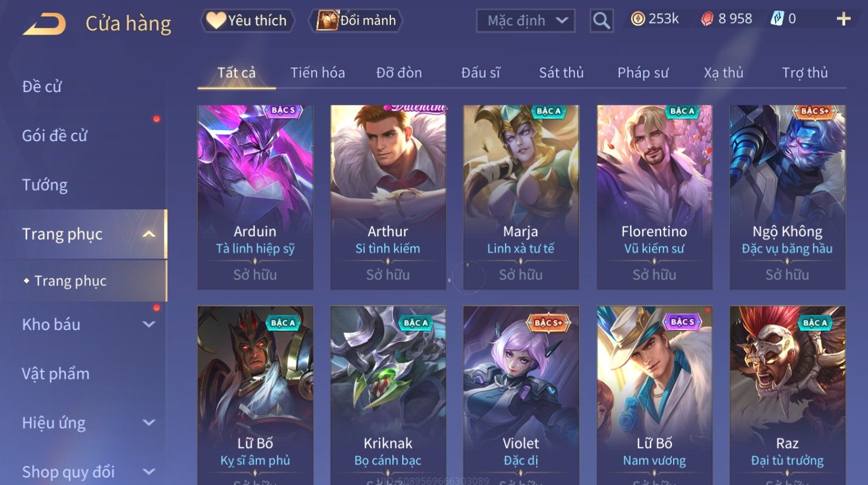Viewport: 868px width, 485px height.
Task: Select the Tiến hóa tab
Action: point(318,73)
